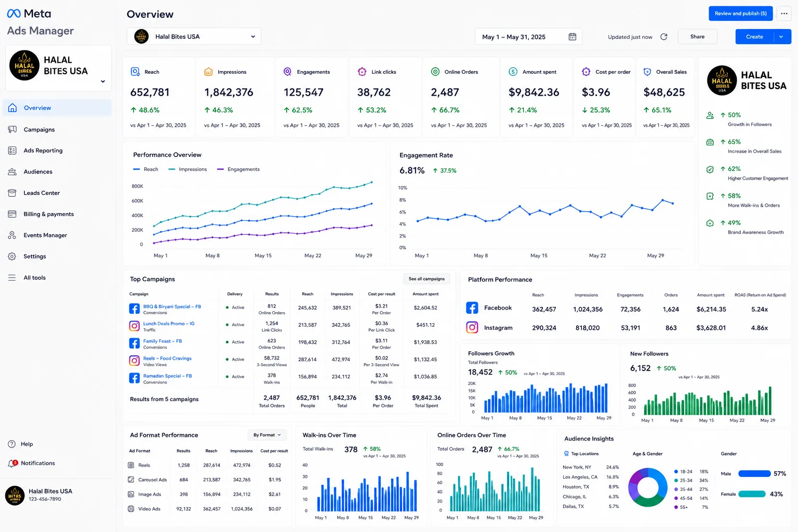Expand the sidebar business account chevron
This screenshot has height=532, width=798.
[x=103, y=82]
